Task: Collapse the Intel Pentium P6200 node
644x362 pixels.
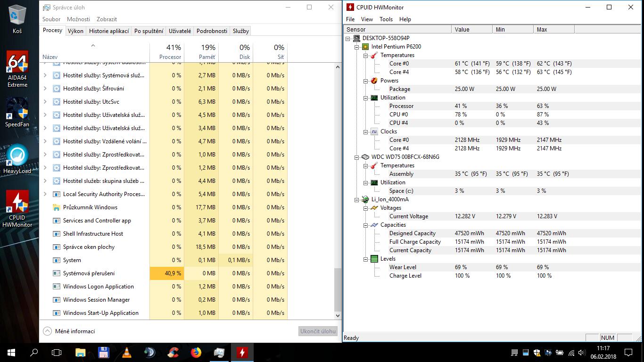Action: (x=357, y=47)
